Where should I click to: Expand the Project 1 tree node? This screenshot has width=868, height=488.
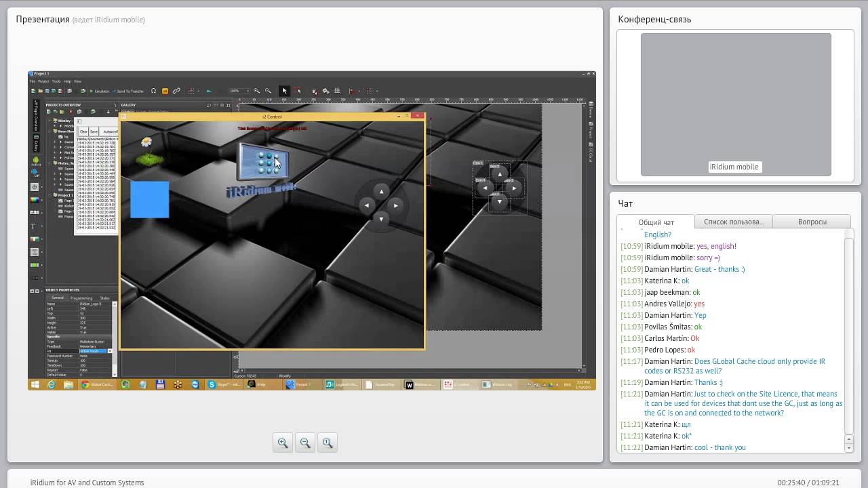pyautogui.click(x=49, y=195)
